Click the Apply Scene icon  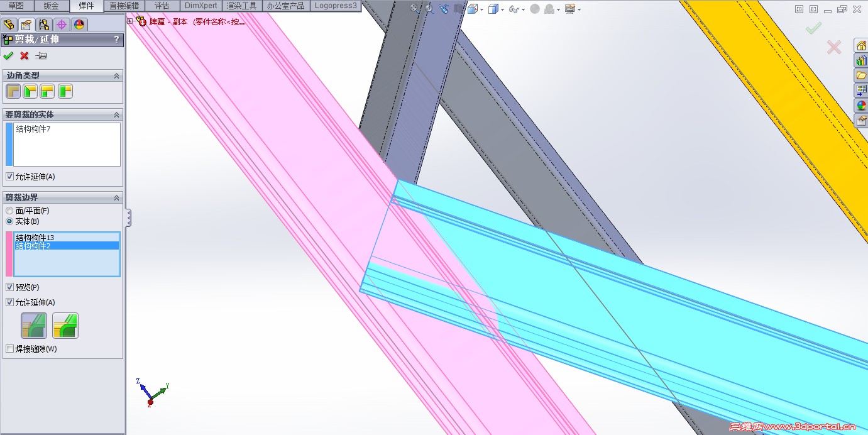(x=549, y=9)
